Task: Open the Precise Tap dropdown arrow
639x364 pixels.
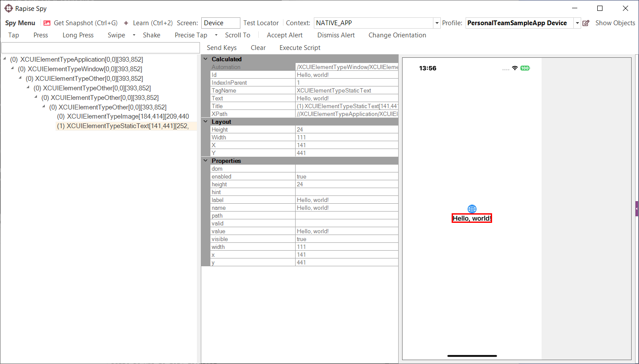Action: (x=216, y=35)
